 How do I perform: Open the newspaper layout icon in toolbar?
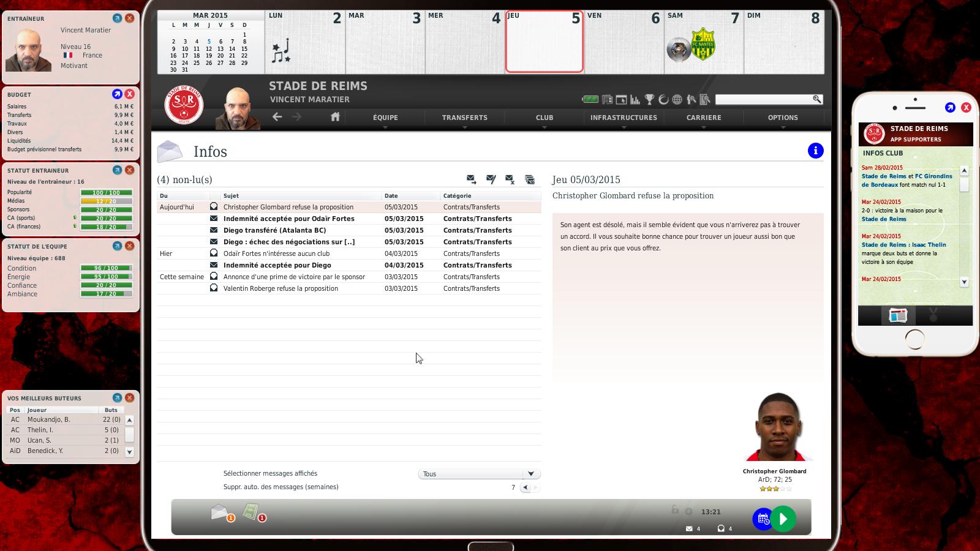tap(607, 99)
